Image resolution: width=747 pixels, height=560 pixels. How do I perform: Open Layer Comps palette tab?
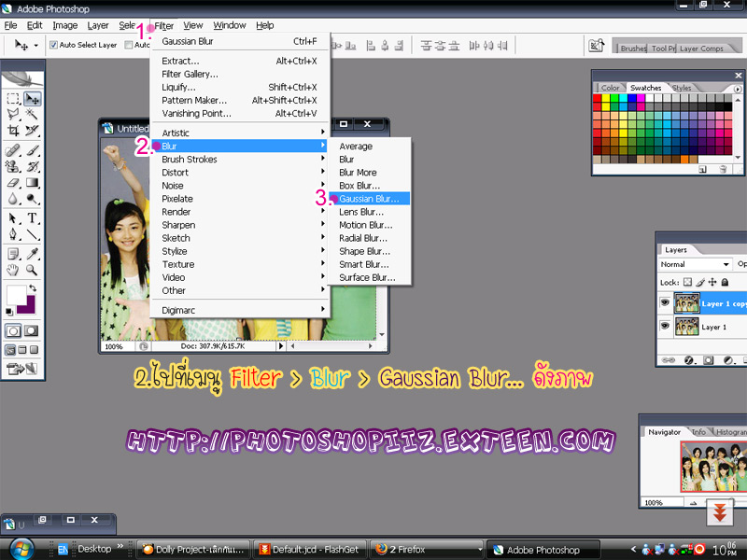click(701, 49)
